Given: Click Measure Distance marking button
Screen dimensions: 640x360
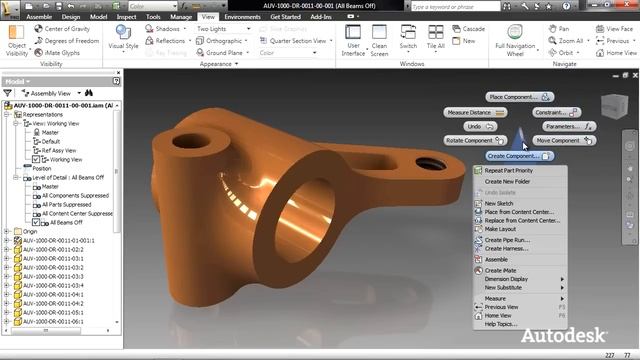Looking at the screenshot, I should 476,112.
